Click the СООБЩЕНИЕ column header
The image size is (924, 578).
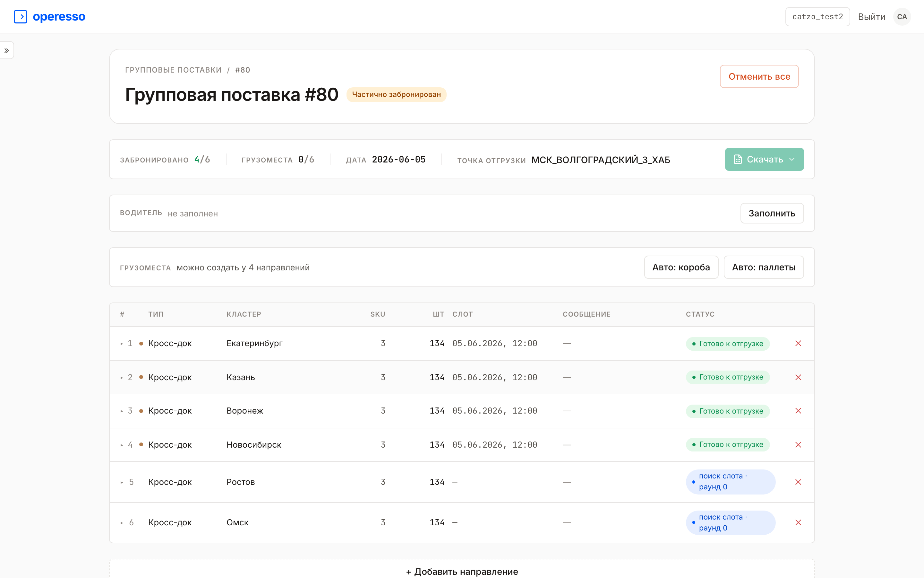[x=586, y=314]
